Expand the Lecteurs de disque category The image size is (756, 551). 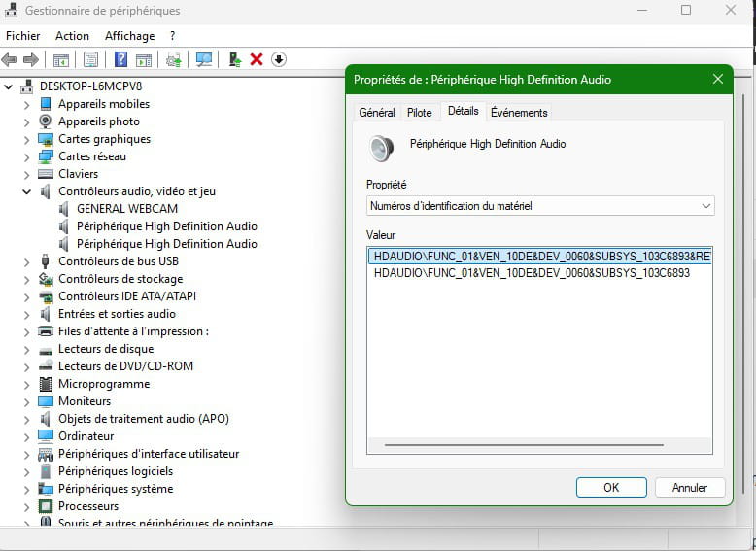(x=27, y=350)
